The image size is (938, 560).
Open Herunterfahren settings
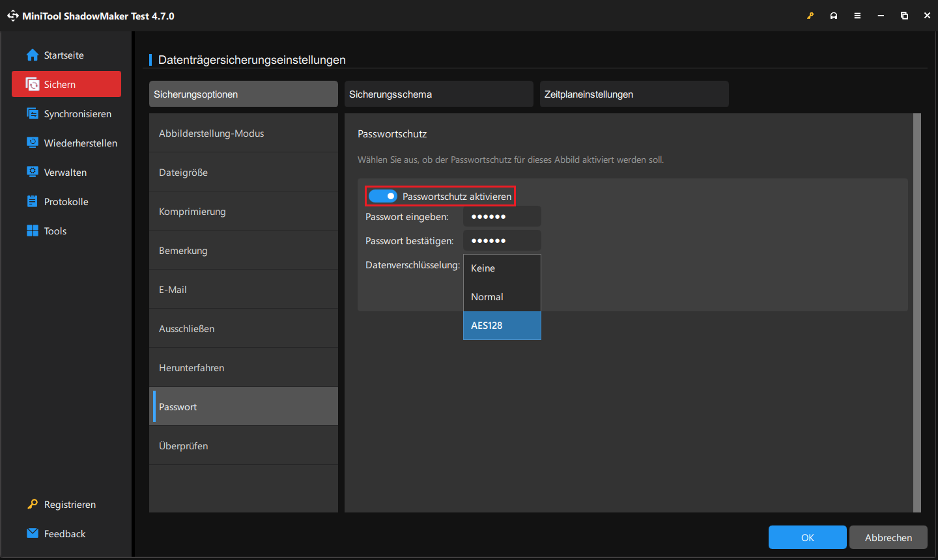click(244, 367)
